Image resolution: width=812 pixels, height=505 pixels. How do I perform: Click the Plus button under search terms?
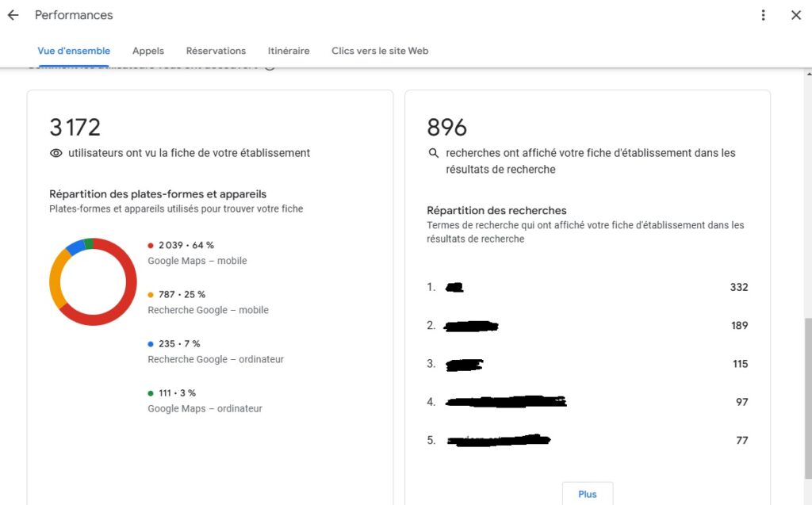coord(587,492)
